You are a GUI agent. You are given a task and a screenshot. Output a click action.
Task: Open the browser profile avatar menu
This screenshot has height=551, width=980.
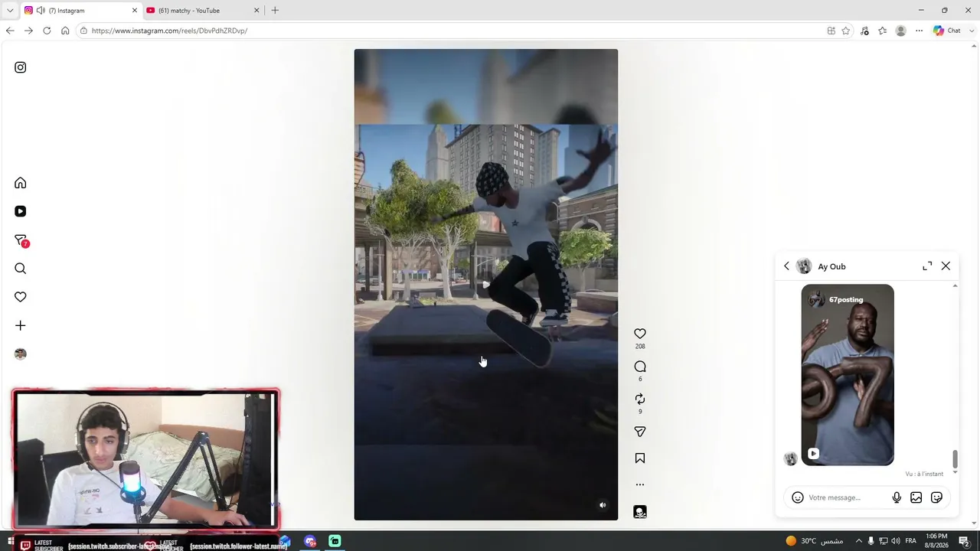tap(901, 31)
